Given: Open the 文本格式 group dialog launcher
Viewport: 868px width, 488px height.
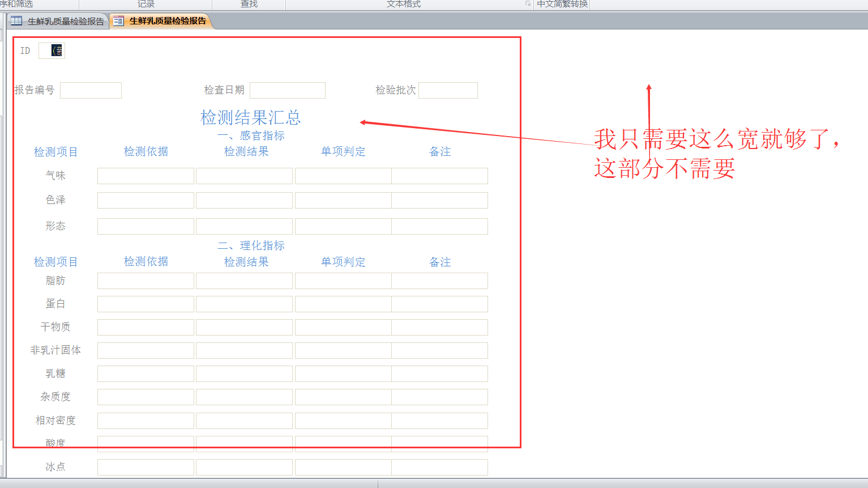Looking at the screenshot, I should (x=528, y=3).
